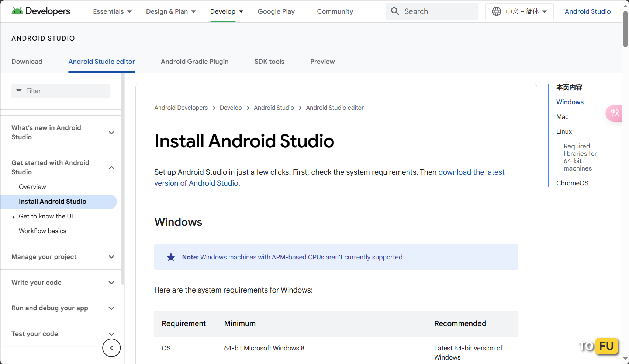The height and width of the screenshot is (364, 629).
Task: Click the page vertical scrollbar thumb
Action: tap(626, 29)
